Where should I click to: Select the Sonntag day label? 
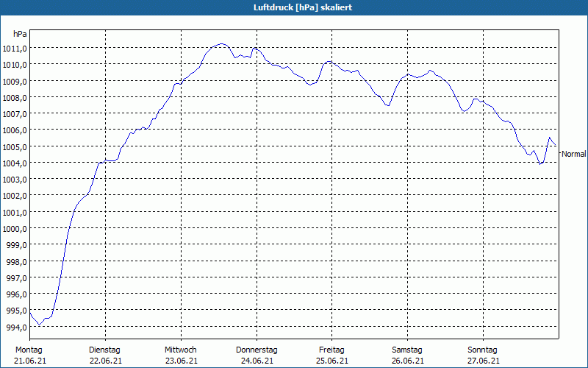tap(482, 350)
